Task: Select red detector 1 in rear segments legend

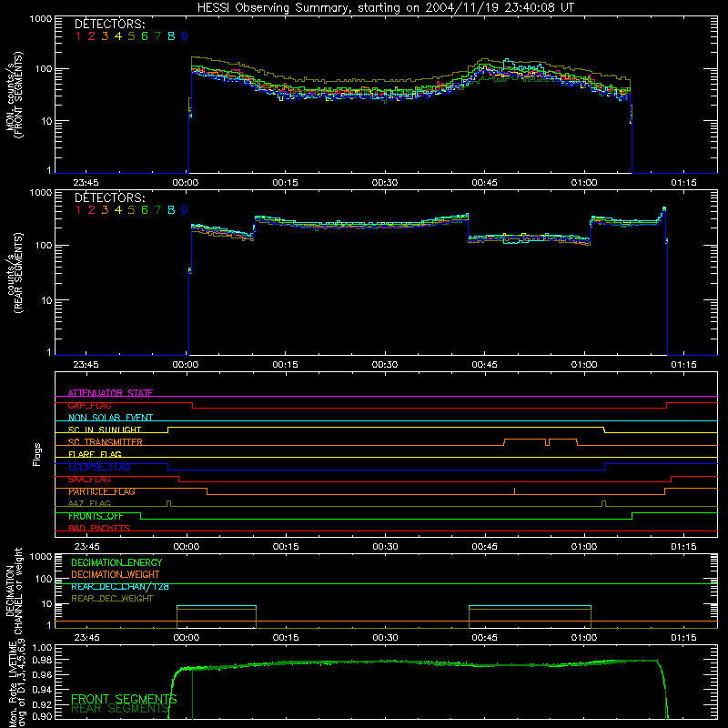Action: point(78,210)
